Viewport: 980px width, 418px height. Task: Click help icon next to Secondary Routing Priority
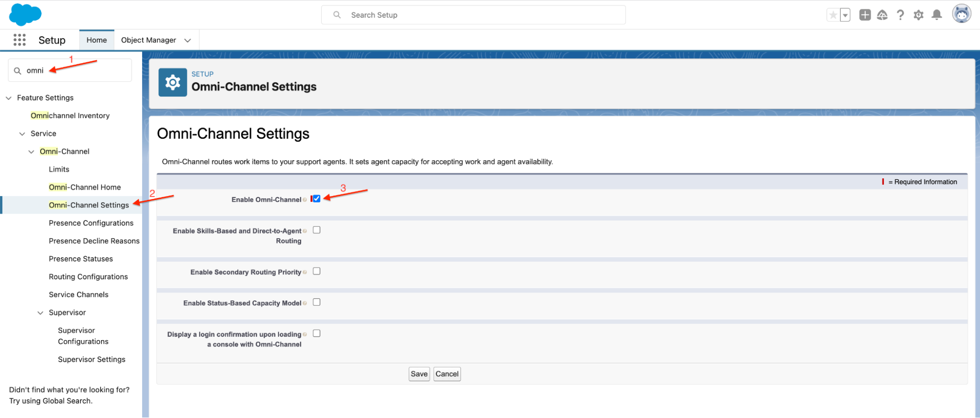point(305,272)
